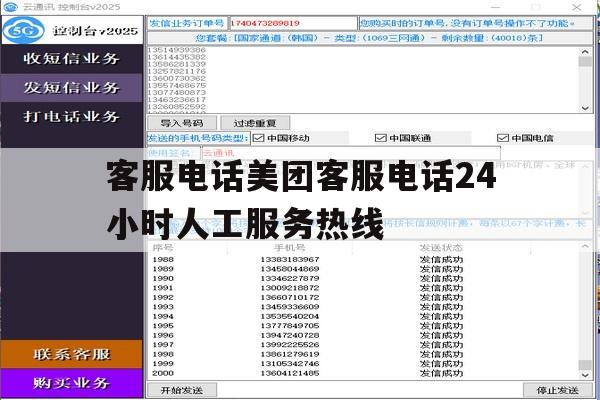The width and height of the screenshot is (600, 400).
Task: Click number 13514939386 in number list
Action: point(177,50)
